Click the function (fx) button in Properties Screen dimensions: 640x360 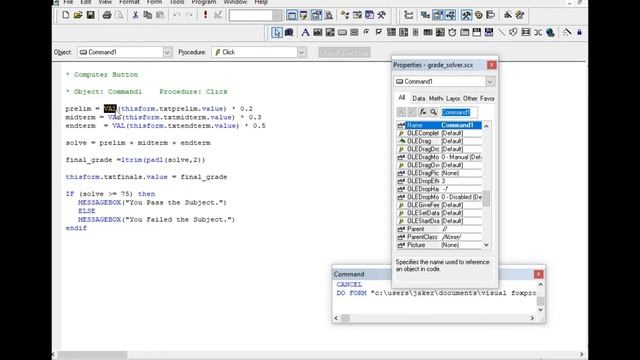pyautogui.click(x=422, y=112)
